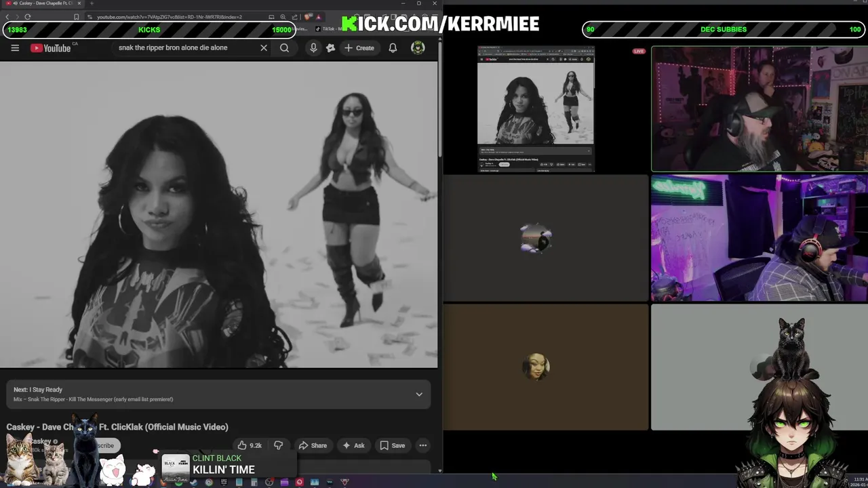
Task: Click the DEC SUBBIES progress bar
Action: click(x=724, y=29)
